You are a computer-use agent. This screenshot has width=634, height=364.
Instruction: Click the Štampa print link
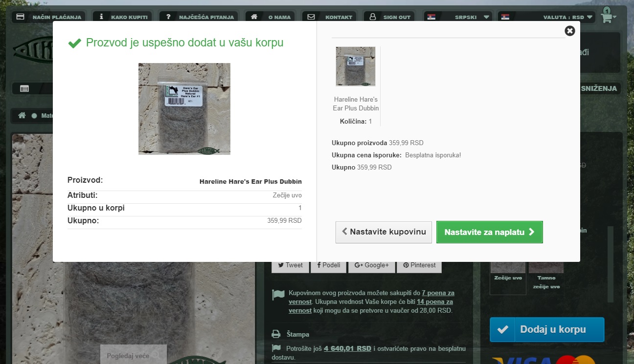(x=298, y=335)
